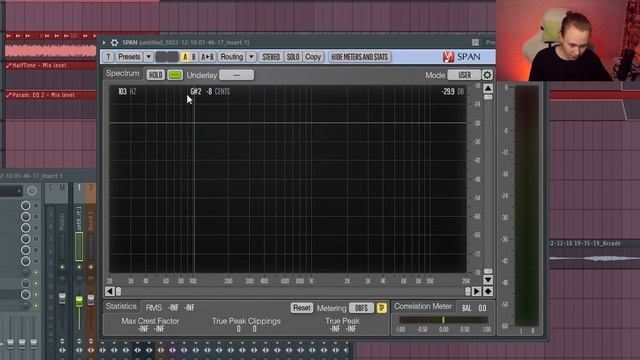Click the vertical dB range scrollbar

pyautogui.click(x=488, y=184)
